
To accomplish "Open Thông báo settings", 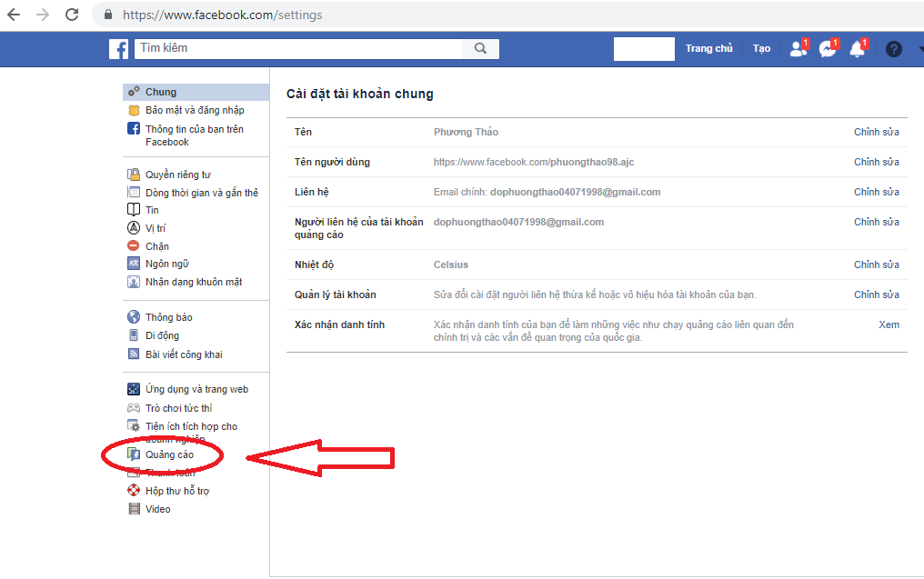I will pyautogui.click(x=169, y=317).
